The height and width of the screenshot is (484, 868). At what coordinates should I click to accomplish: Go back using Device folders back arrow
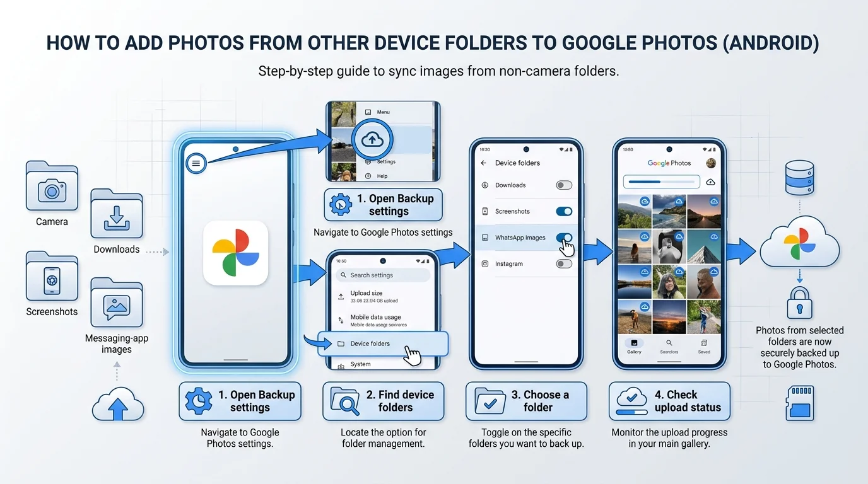(x=484, y=163)
